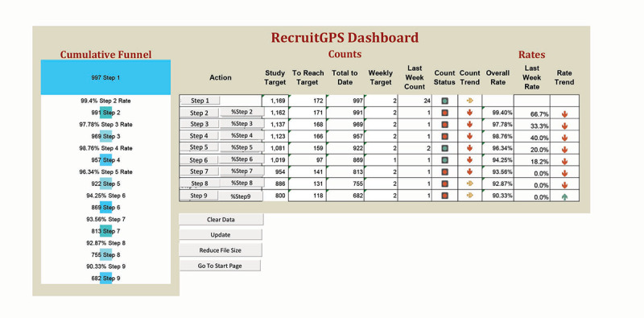Image resolution: width=644 pixels, height=318 pixels.
Task: Click the Clear Data button
Action: pyautogui.click(x=221, y=220)
